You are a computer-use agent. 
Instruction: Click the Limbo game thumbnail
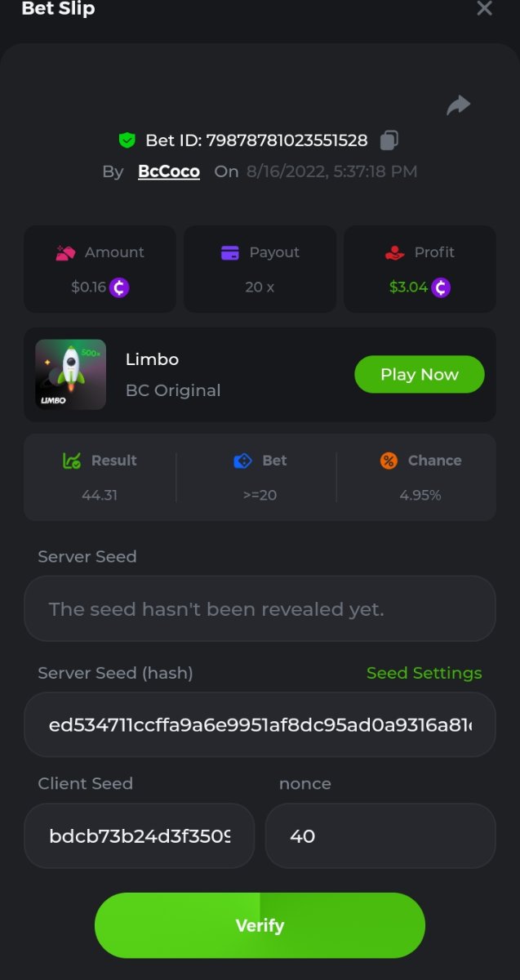(x=71, y=374)
